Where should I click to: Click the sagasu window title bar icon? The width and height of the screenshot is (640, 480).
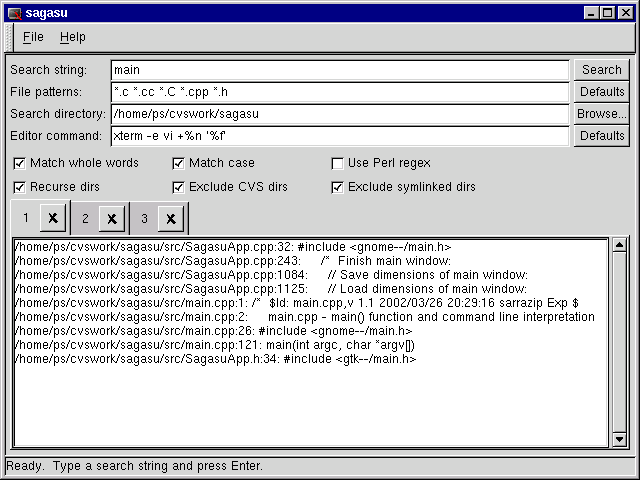pyautogui.click(x=14, y=13)
